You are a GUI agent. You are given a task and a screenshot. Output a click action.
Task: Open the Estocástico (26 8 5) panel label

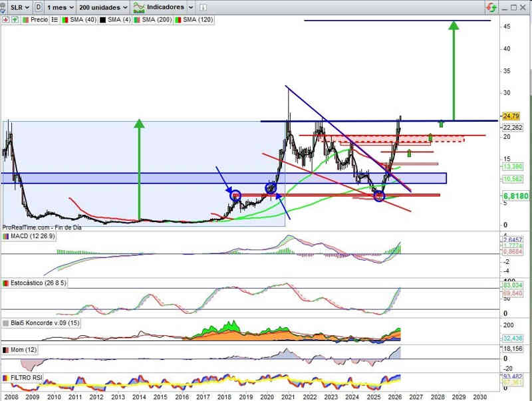[38, 283]
